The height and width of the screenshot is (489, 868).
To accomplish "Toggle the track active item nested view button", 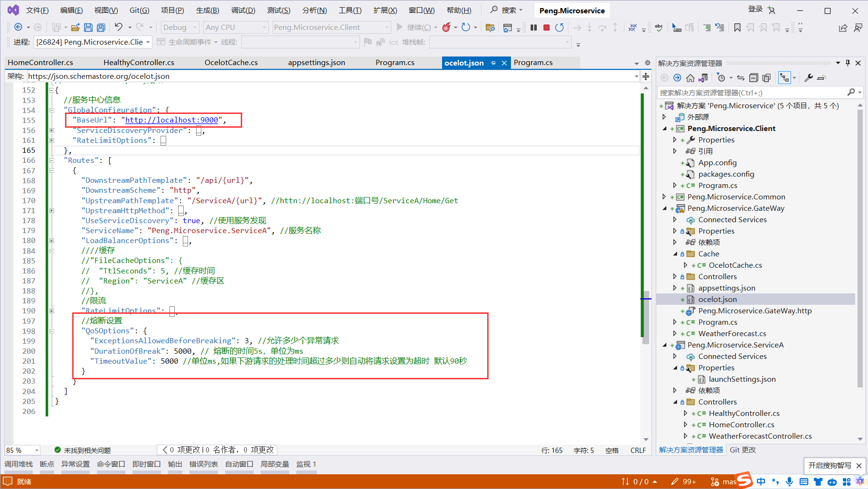I will [x=784, y=78].
